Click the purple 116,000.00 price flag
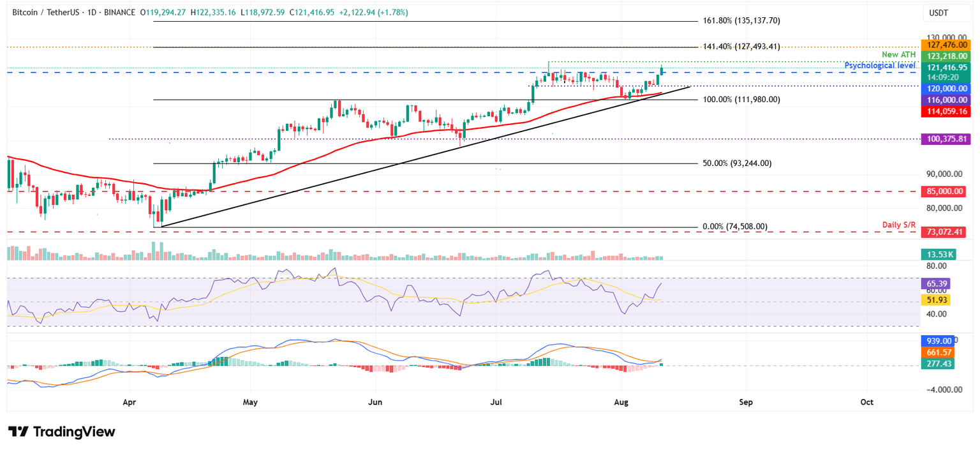This screenshot has height=452, width=980. pyautogui.click(x=947, y=99)
